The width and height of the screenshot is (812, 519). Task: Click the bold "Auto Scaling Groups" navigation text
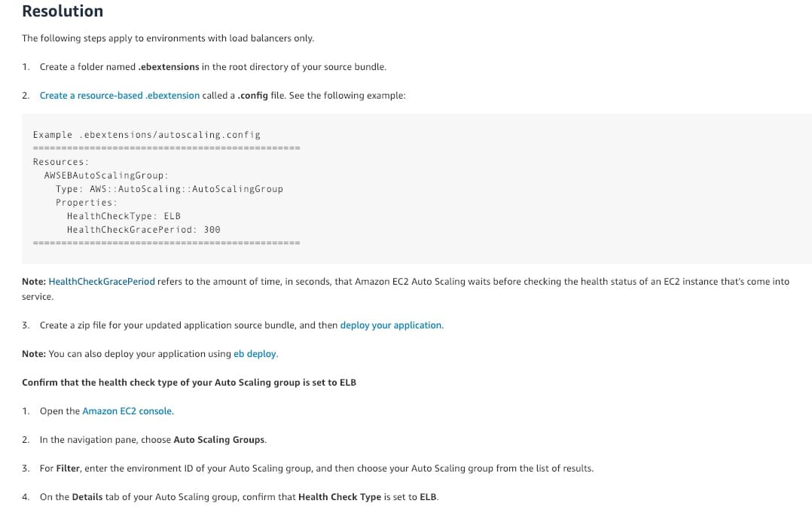coord(219,440)
